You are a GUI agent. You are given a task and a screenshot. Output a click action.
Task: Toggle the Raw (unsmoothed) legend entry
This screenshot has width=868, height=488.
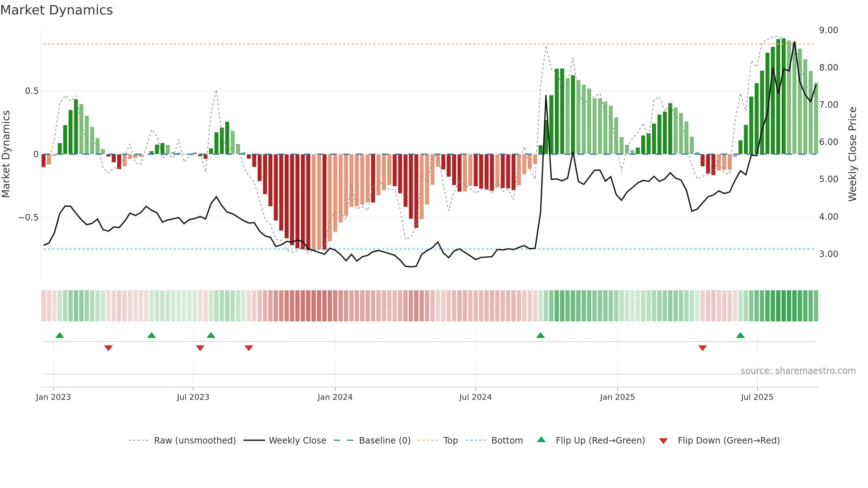click(182, 440)
